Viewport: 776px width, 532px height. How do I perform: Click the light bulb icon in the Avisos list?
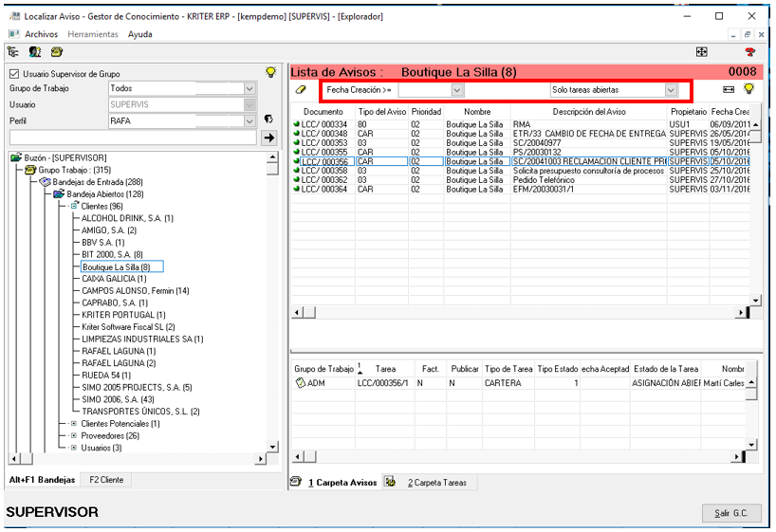pyautogui.click(x=748, y=89)
